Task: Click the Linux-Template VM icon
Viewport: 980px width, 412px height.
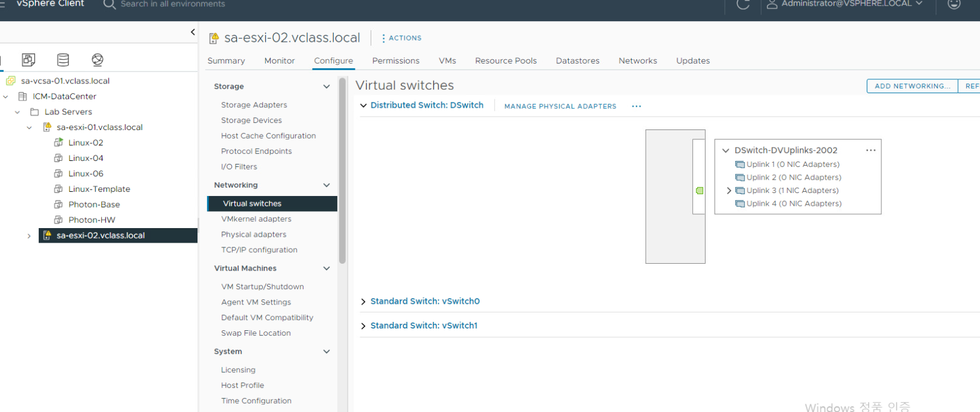Action: pyautogui.click(x=59, y=189)
